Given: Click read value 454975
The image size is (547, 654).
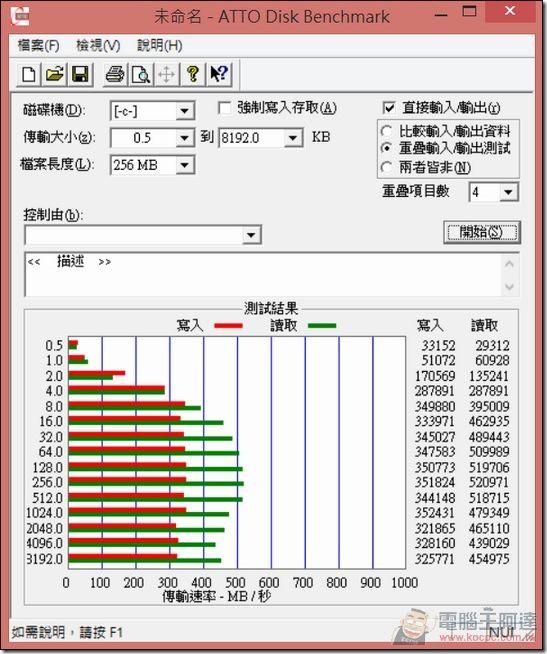Looking at the screenshot, I should 489,558.
